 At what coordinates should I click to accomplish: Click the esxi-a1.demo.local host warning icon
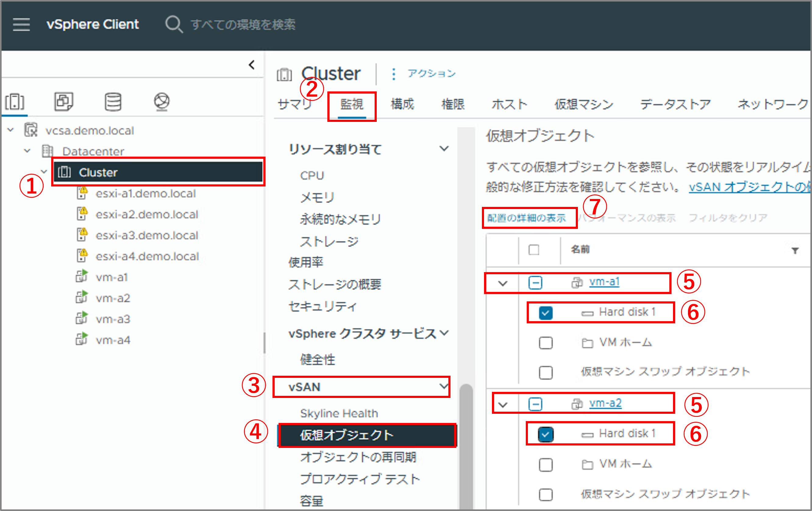click(82, 193)
